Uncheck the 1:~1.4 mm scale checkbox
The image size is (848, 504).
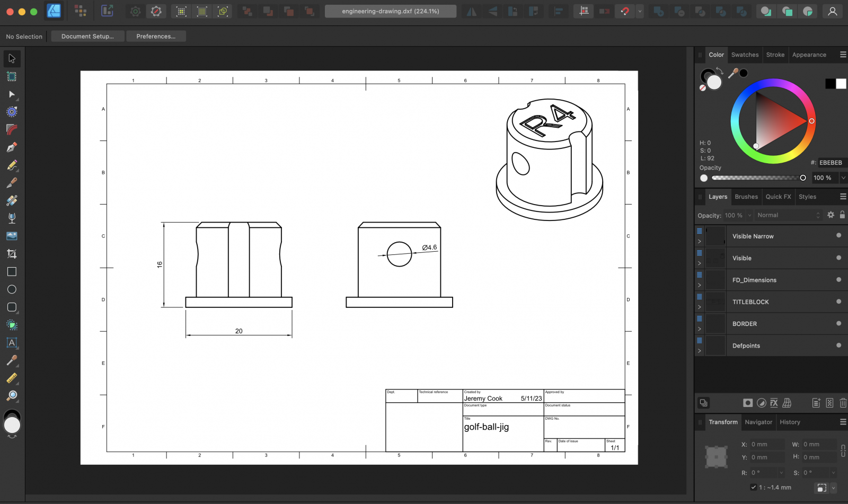[x=754, y=488]
